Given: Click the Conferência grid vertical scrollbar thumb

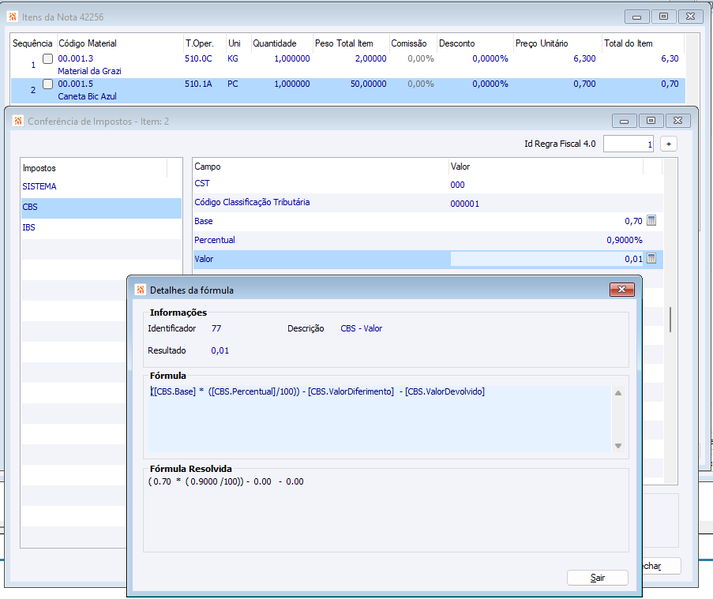Looking at the screenshot, I should [670, 319].
